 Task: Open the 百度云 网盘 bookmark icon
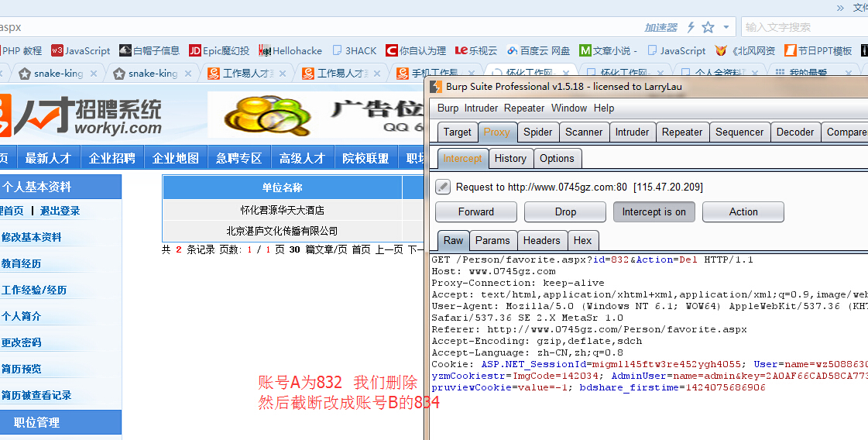tap(512, 50)
